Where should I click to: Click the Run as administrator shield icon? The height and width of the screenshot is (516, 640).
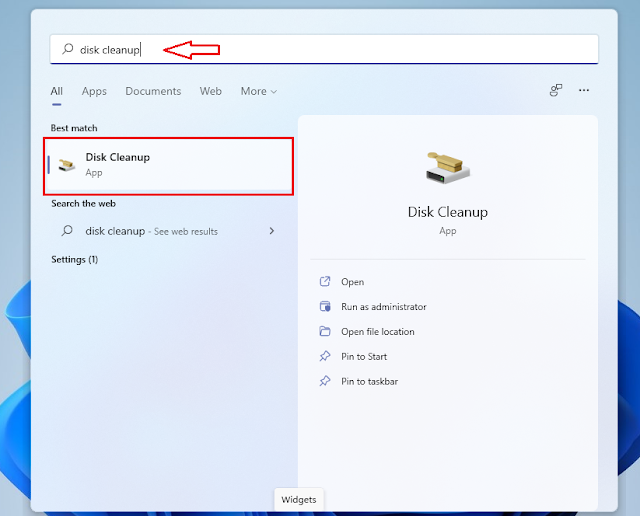point(325,306)
